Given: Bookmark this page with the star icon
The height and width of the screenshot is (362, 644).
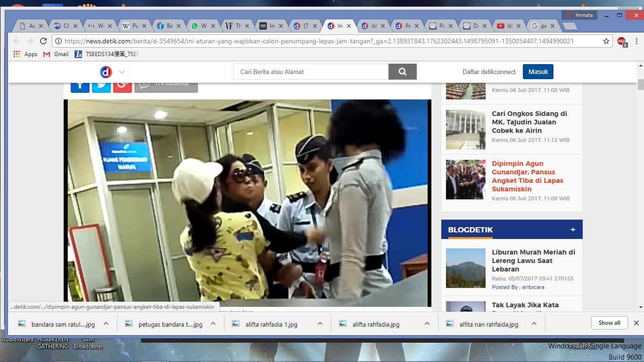Looking at the screenshot, I should pos(606,41).
